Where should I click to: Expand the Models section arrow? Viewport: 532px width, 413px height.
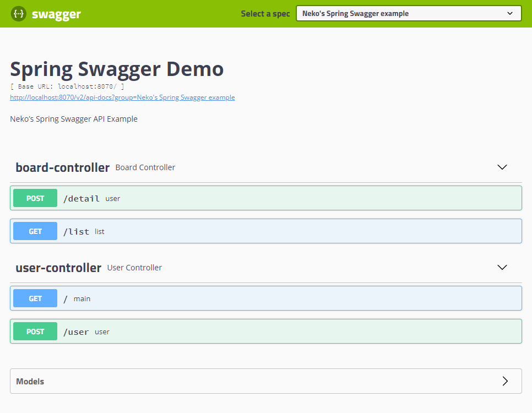(x=505, y=381)
